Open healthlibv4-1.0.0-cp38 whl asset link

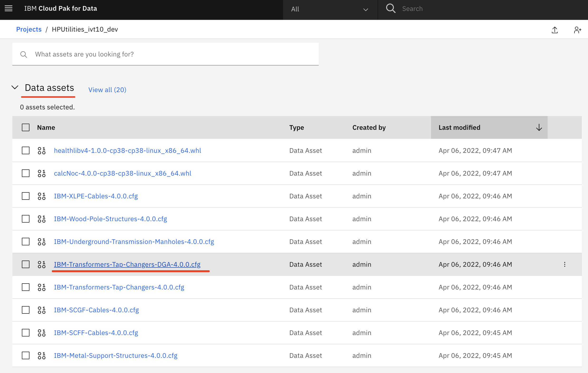pos(127,150)
